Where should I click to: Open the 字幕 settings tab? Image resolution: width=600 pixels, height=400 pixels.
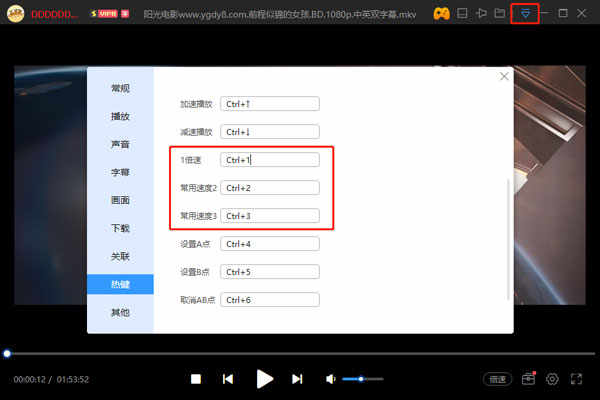[x=120, y=172]
